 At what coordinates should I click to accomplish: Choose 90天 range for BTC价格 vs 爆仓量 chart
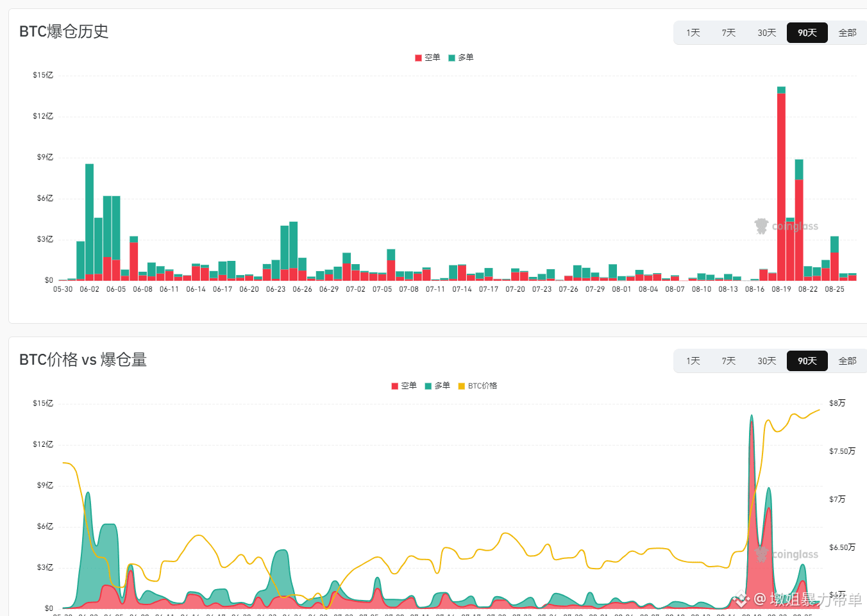click(x=807, y=361)
